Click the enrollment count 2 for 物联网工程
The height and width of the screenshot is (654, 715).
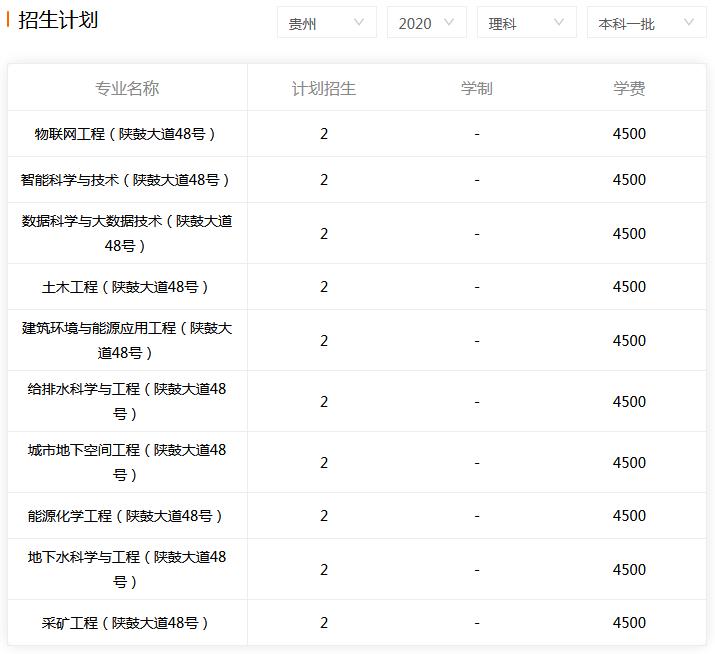click(x=324, y=134)
